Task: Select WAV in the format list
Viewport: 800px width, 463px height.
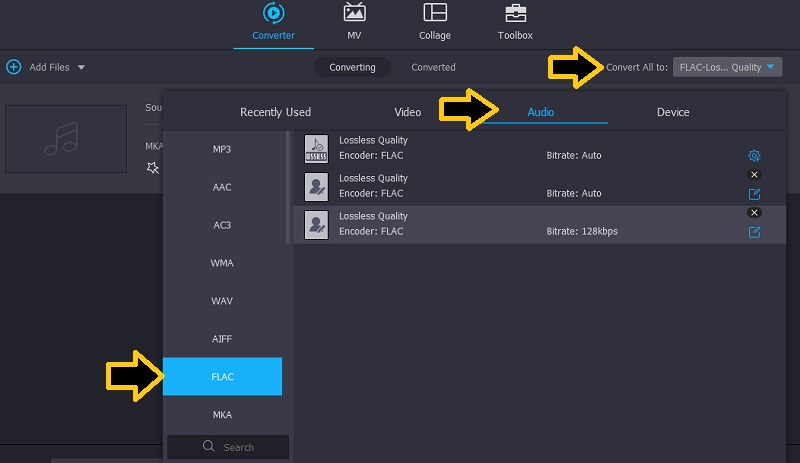Action: pos(222,301)
